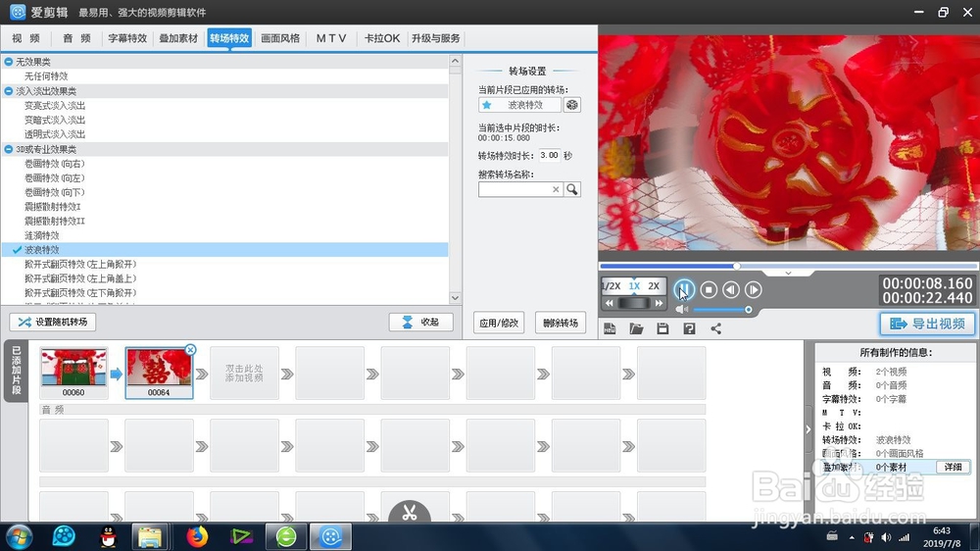
Task: Open the 卡拉OK tab
Action: [x=382, y=38]
